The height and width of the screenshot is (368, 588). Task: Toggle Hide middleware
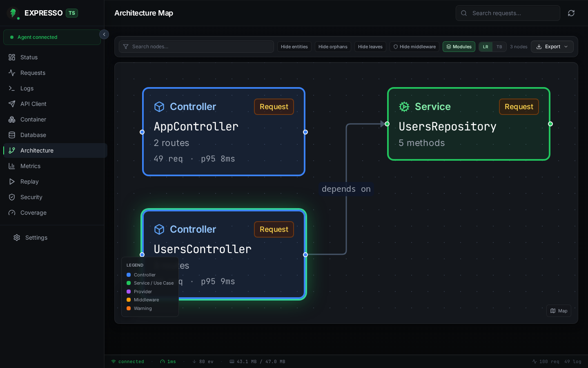pos(414,47)
